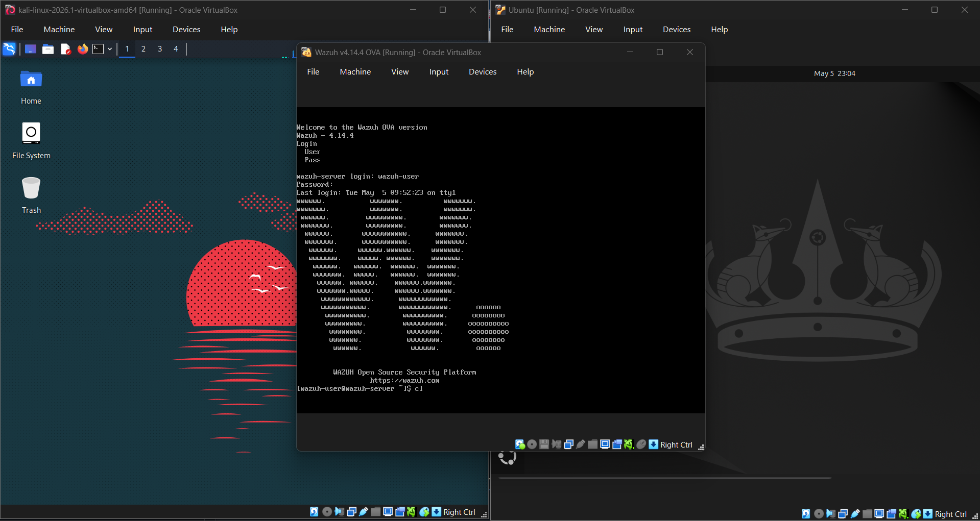Screen dimensions: 980x521
Task: Open the Machine menu in Kali VM window
Action: [59, 30]
